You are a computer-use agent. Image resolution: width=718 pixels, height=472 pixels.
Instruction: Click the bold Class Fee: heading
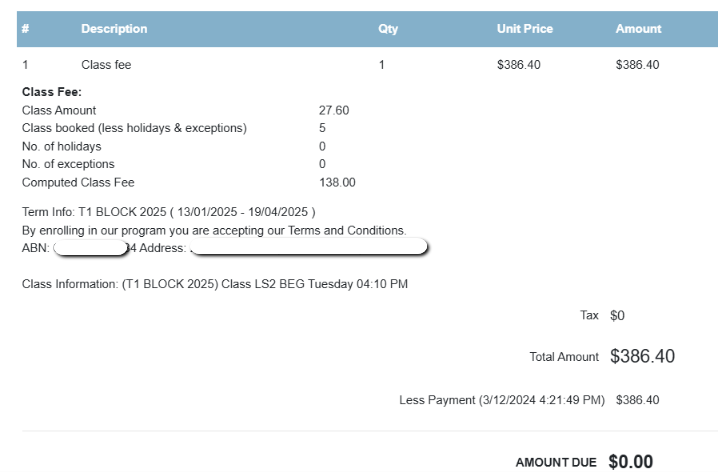52,92
